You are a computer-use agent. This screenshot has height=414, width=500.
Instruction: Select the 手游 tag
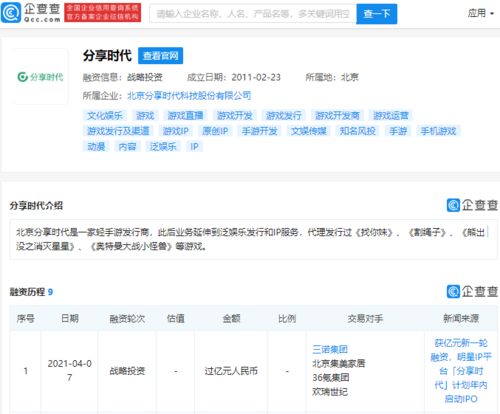[x=398, y=131]
